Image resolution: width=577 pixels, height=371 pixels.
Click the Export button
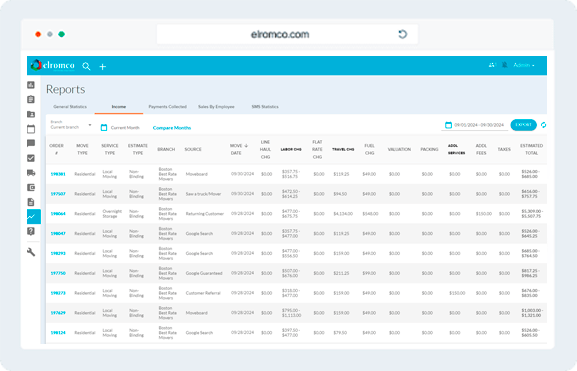[523, 125]
